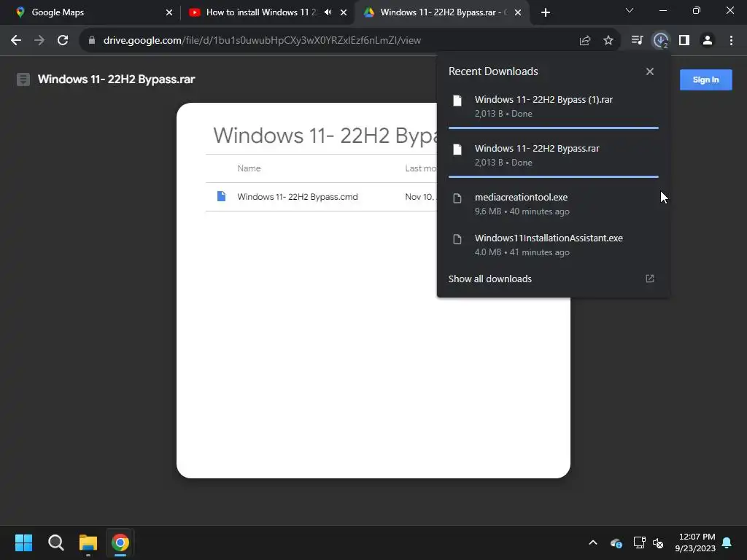Open a new tab with plus button
The height and width of the screenshot is (560, 747).
pos(546,13)
